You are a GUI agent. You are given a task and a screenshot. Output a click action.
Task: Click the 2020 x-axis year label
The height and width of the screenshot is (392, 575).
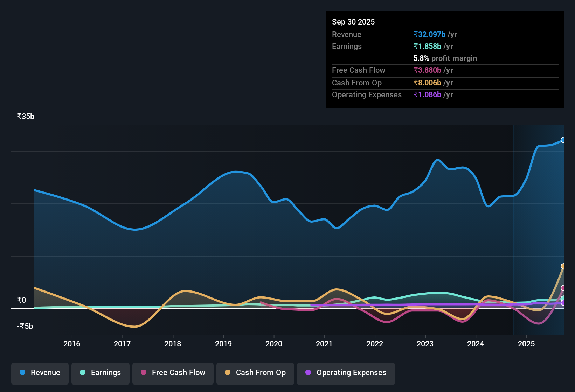point(274,344)
